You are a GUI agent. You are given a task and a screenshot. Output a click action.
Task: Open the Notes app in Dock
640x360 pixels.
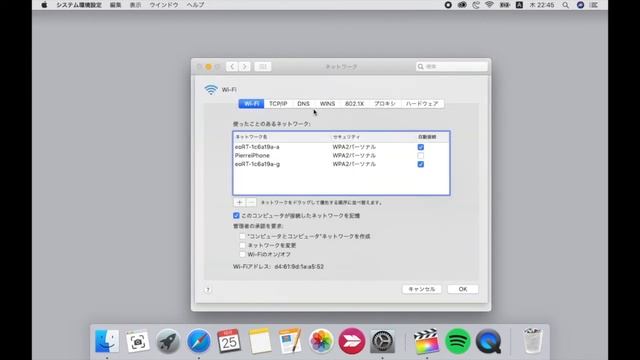[x=260, y=341]
